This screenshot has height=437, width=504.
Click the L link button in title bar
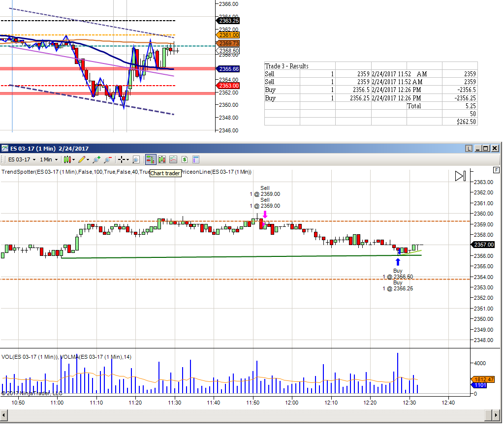(x=469, y=149)
